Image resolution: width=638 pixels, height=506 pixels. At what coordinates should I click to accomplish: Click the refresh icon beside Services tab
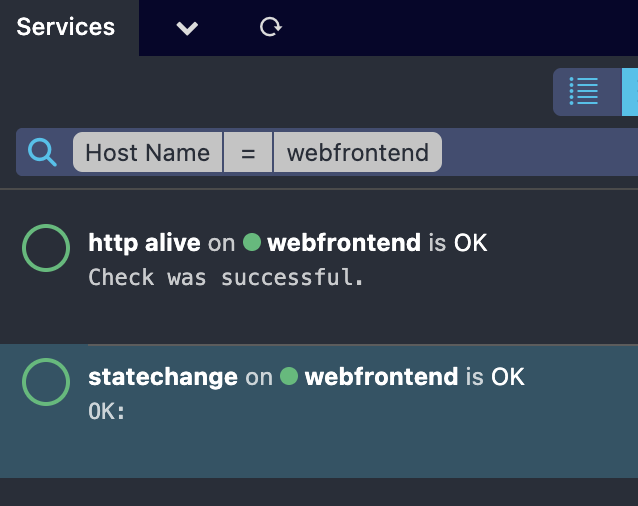[271, 27]
